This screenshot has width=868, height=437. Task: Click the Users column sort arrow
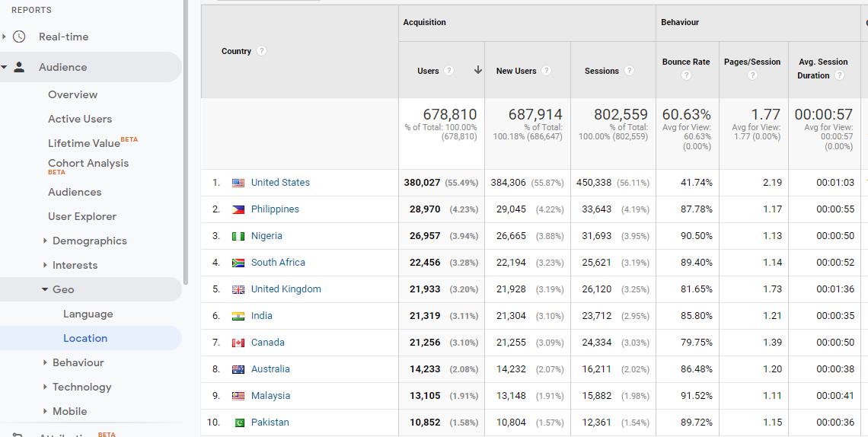(x=477, y=70)
